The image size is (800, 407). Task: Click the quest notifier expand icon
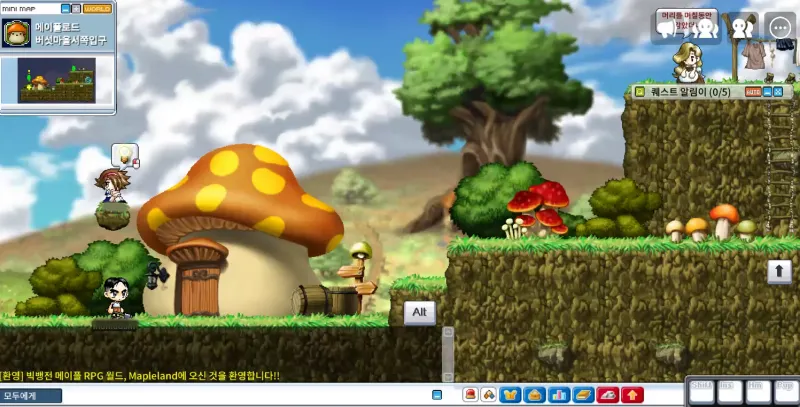click(x=778, y=92)
